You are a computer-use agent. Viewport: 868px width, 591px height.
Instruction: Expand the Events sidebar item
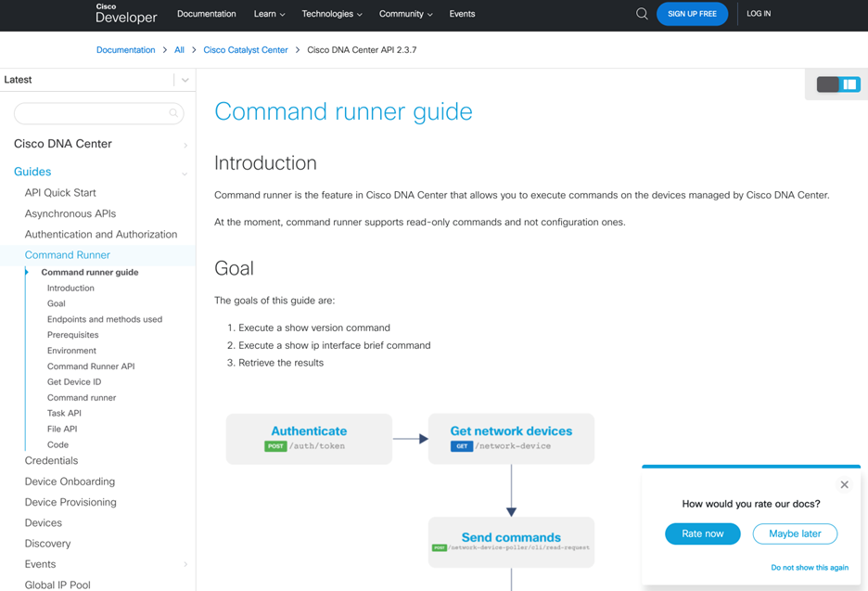pos(185,564)
